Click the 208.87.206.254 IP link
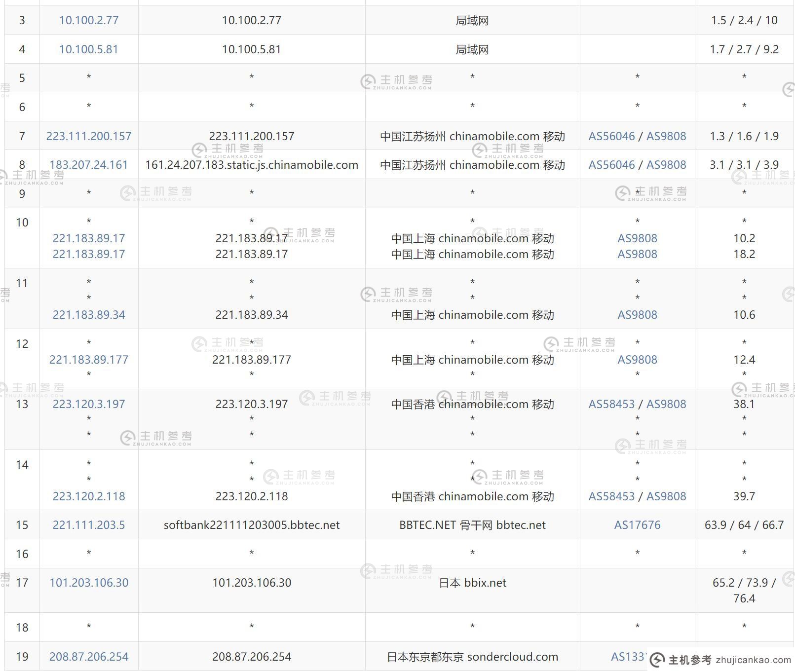The height and width of the screenshot is (672, 795). [x=89, y=657]
